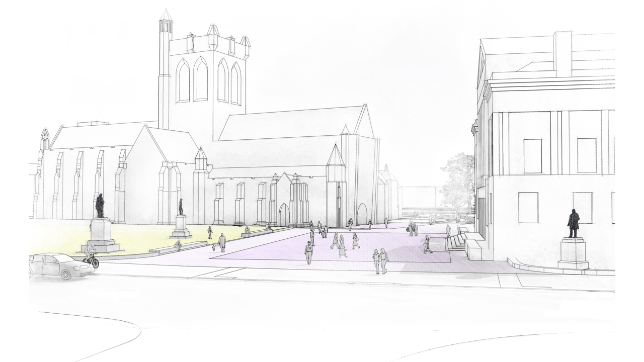Select the person sitting on the bench
Viewport: 644px width, 362px height.
(x=179, y=244)
